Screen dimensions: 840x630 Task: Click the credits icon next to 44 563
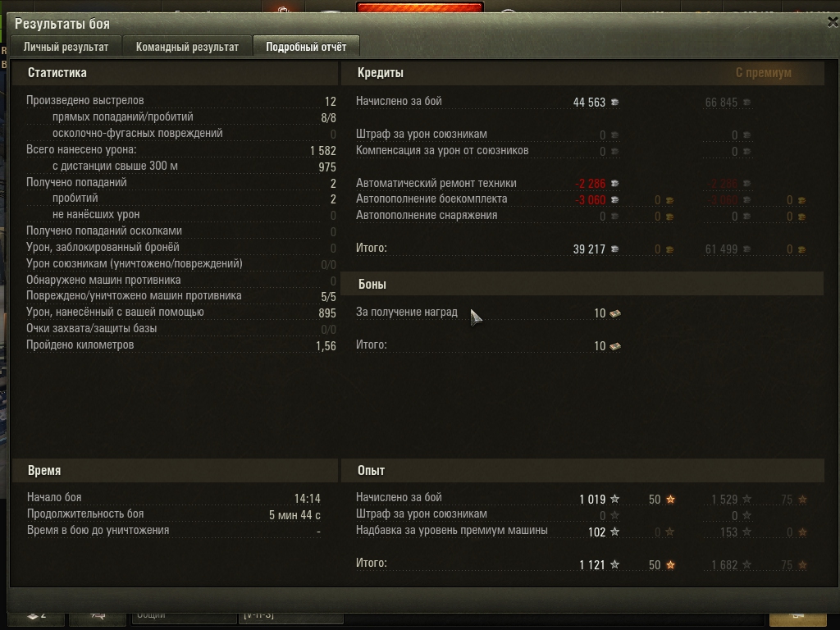coord(615,102)
